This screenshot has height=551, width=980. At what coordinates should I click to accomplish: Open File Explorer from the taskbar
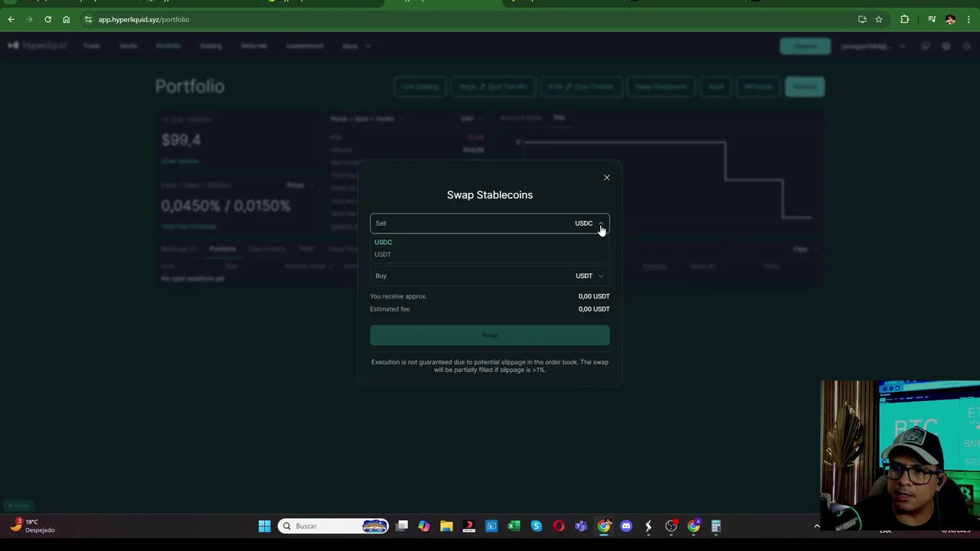coord(446,527)
